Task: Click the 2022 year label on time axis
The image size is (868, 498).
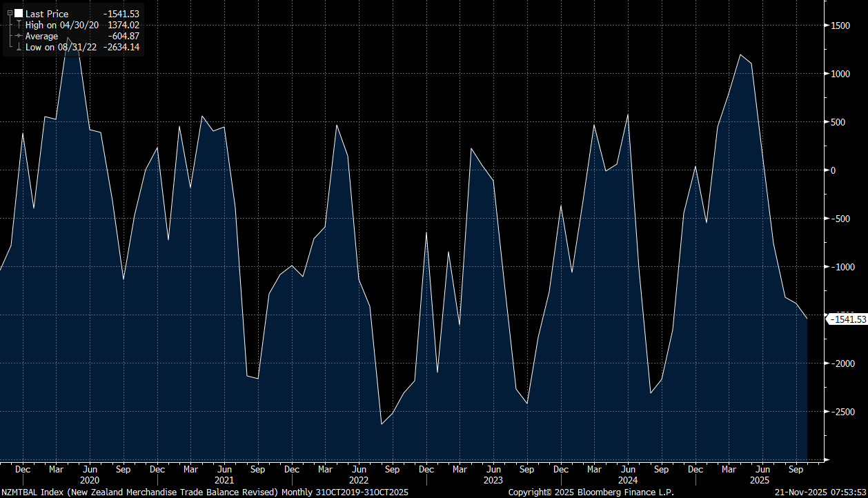Action: click(358, 479)
